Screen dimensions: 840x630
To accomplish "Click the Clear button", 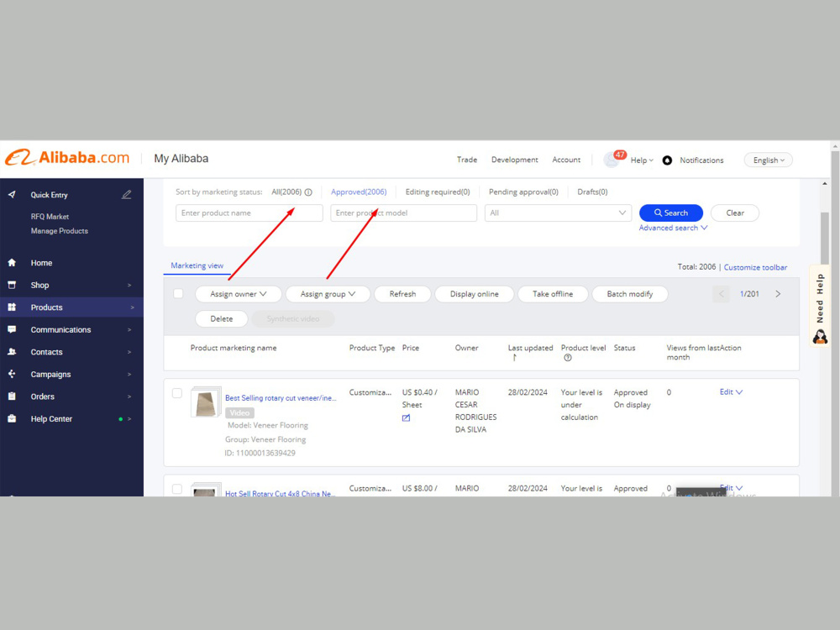I will click(734, 213).
